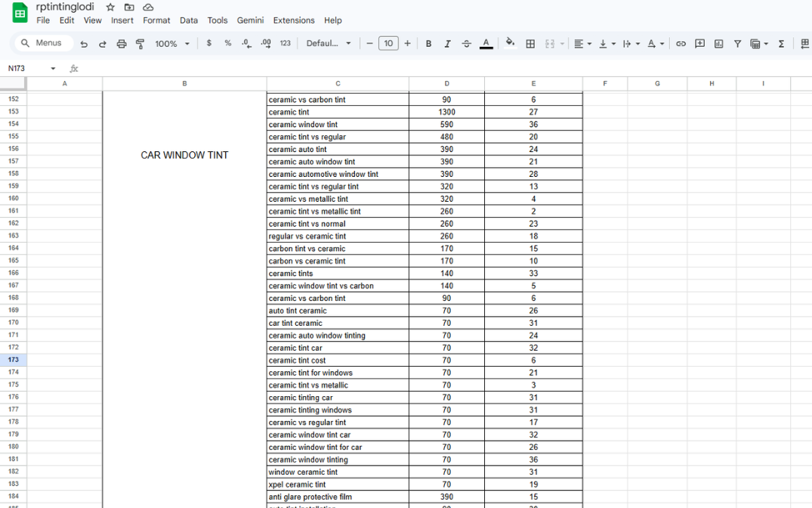Open the 100% zoom dropdown

(172, 44)
